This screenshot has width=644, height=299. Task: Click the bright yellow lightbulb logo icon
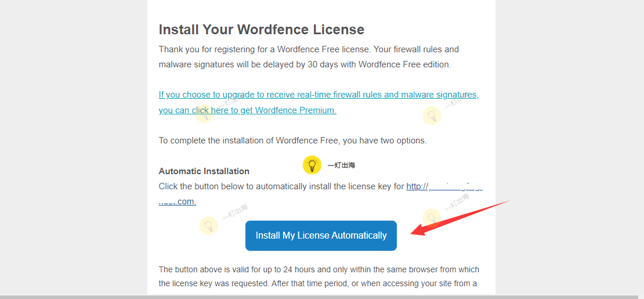(x=312, y=165)
